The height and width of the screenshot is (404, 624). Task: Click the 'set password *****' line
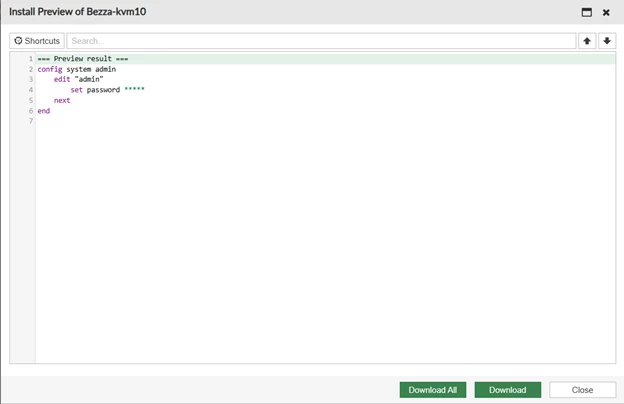tap(107, 90)
